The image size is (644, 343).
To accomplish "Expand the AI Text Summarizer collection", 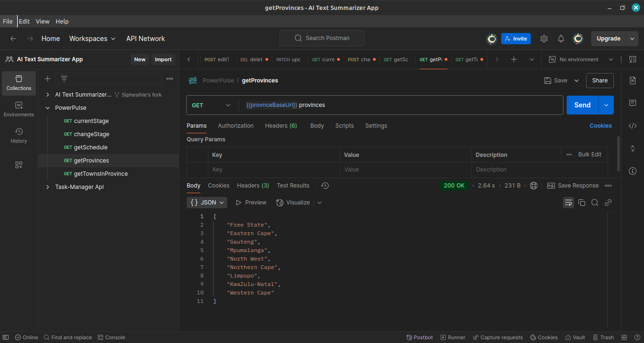I will 48,95.
